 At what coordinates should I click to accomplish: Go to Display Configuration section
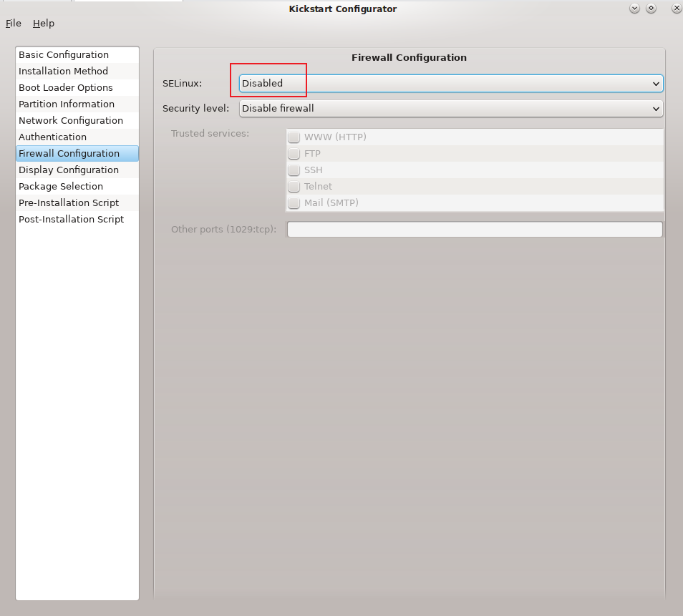point(77,170)
